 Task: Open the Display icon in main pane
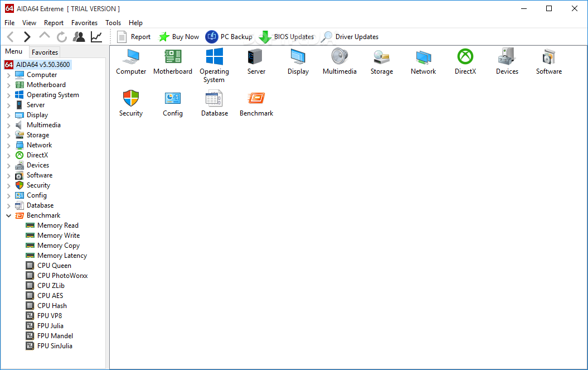click(298, 57)
